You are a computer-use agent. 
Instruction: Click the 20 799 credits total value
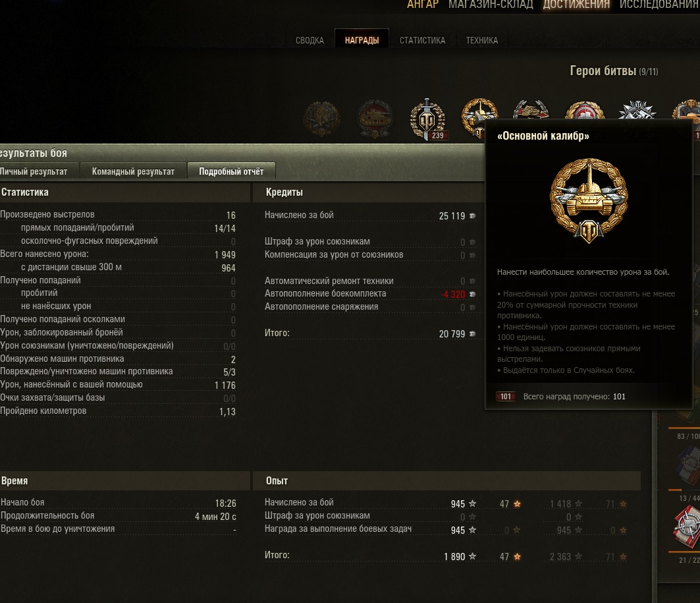click(x=452, y=333)
